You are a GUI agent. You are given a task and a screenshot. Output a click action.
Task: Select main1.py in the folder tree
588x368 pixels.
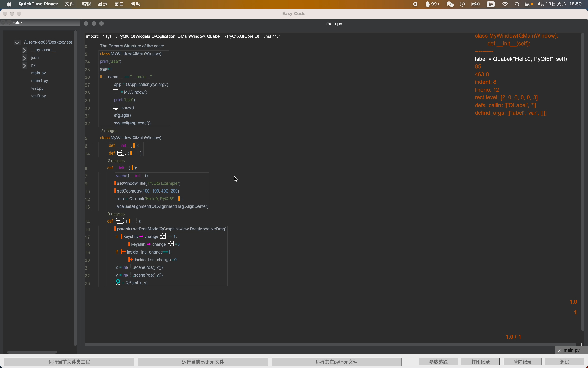(x=39, y=81)
